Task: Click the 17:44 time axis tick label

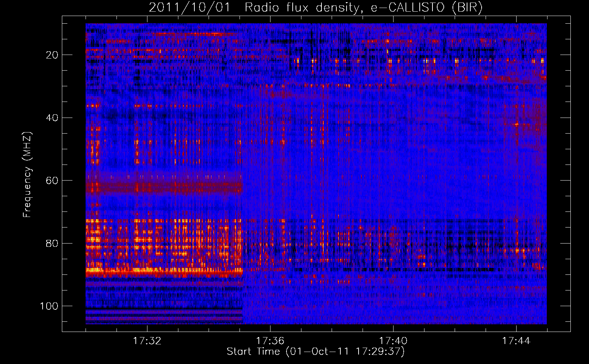Action: (516, 341)
